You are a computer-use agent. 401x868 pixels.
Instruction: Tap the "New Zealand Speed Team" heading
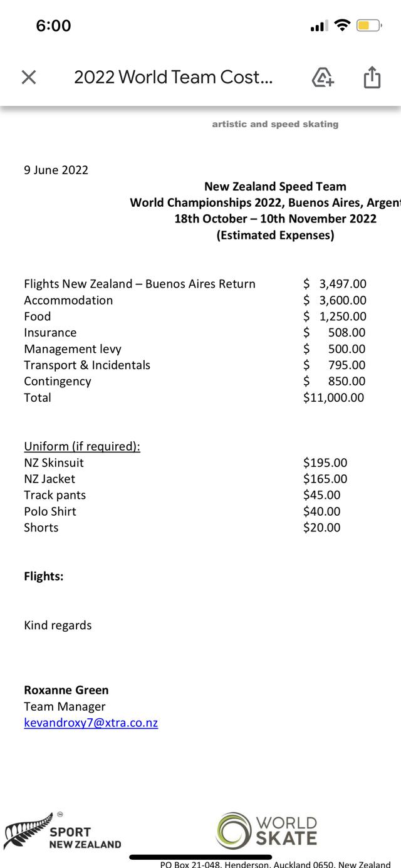click(275, 186)
